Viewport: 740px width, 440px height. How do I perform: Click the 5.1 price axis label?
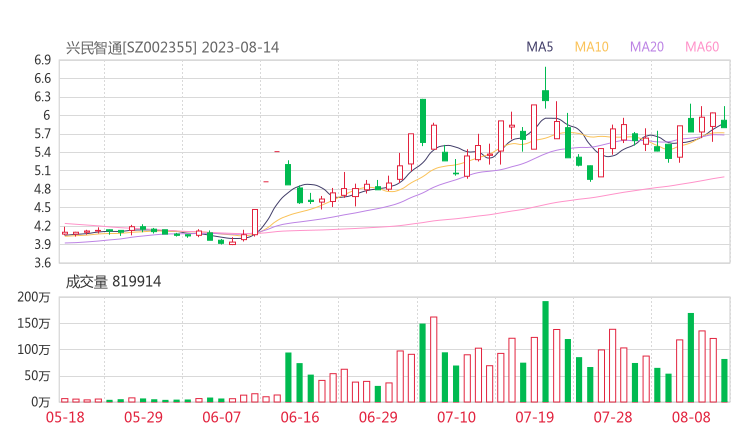point(42,171)
